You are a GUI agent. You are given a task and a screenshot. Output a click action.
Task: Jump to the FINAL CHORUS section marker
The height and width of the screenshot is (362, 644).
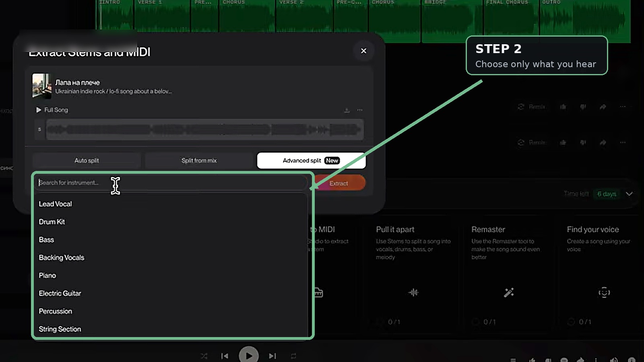[507, 2]
